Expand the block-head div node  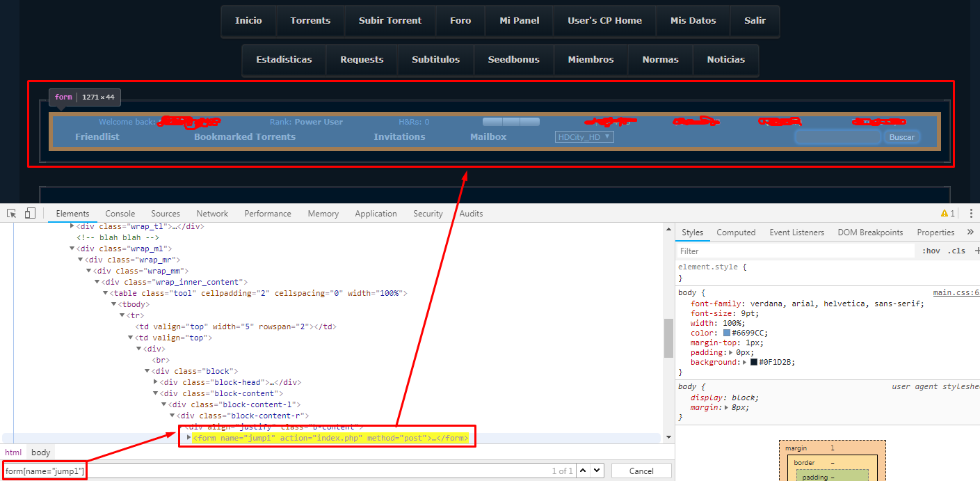[156, 382]
